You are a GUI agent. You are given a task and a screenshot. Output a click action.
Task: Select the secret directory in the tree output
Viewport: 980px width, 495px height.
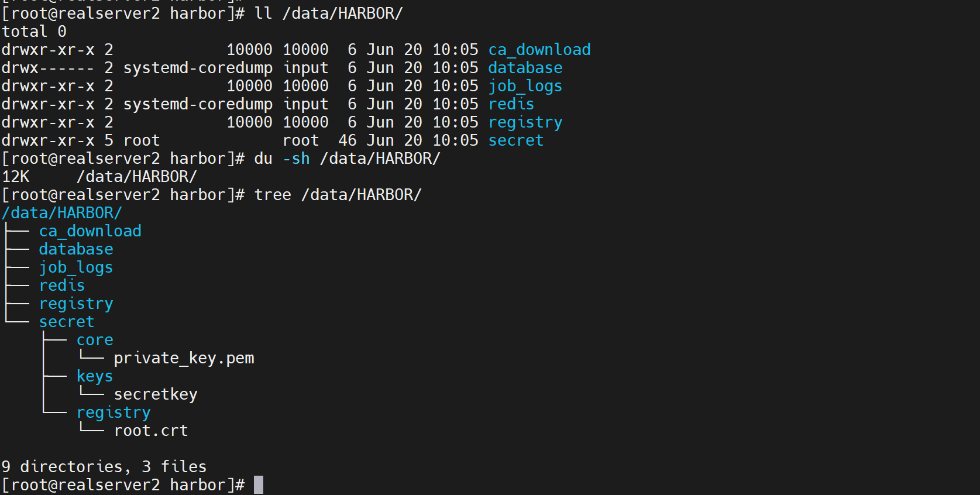(67, 322)
